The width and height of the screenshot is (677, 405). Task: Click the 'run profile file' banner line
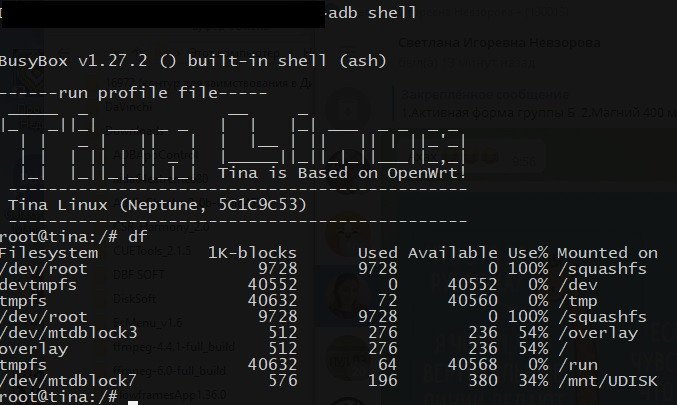click(x=133, y=93)
